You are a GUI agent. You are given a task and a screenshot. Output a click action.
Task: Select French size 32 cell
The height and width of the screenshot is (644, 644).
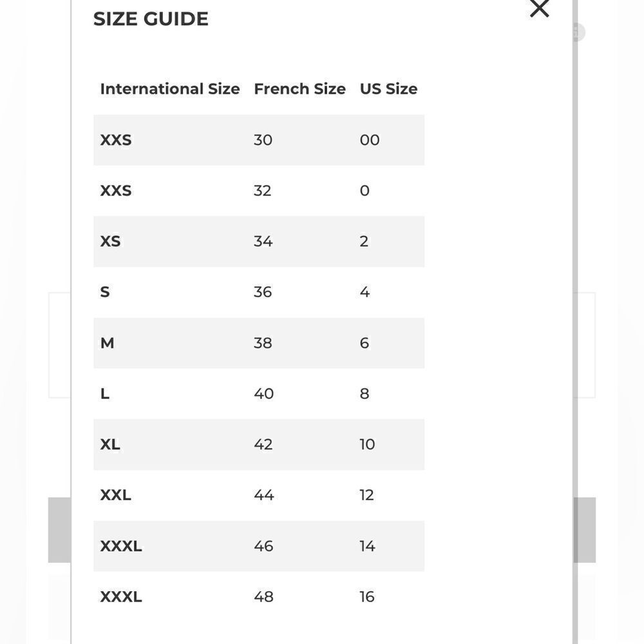(x=262, y=191)
